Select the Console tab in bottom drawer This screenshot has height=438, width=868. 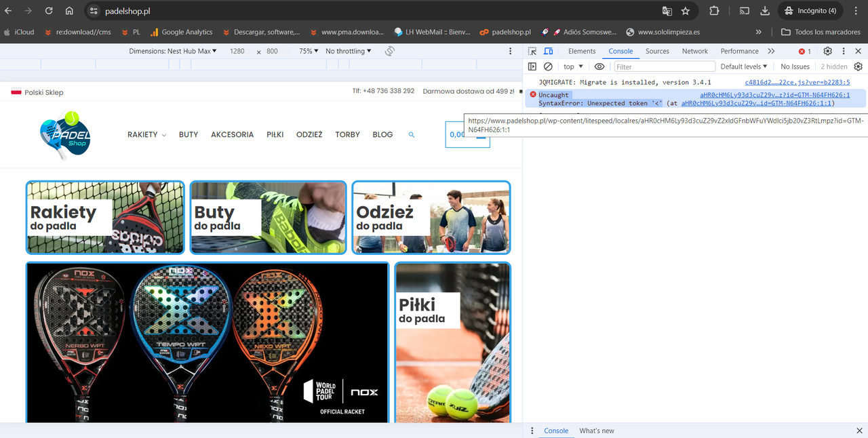(556, 431)
